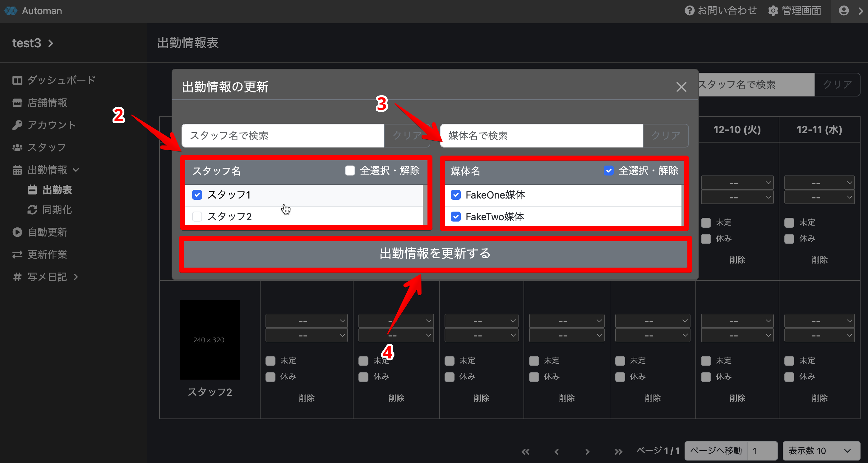This screenshot has height=463, width=868.
Task: Click the ページへ移動 button
Action: [716, 451]
